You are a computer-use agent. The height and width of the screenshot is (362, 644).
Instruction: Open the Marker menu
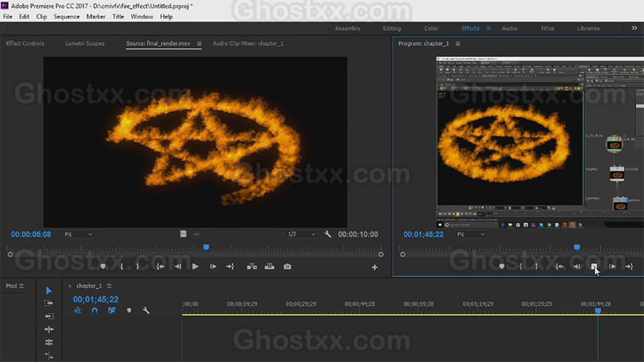pyautogui.click(x=96, y=17)
